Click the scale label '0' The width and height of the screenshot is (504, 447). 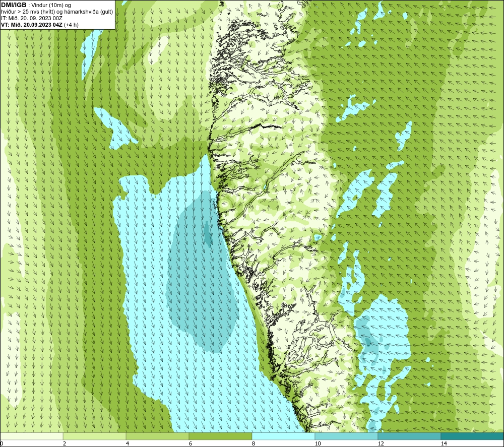pos(2,444)
